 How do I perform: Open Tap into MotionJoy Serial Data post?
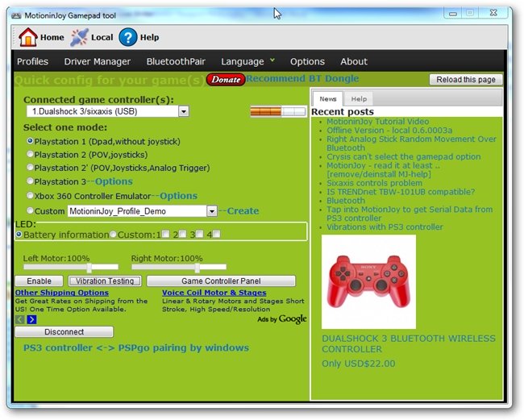coord(410,214)
